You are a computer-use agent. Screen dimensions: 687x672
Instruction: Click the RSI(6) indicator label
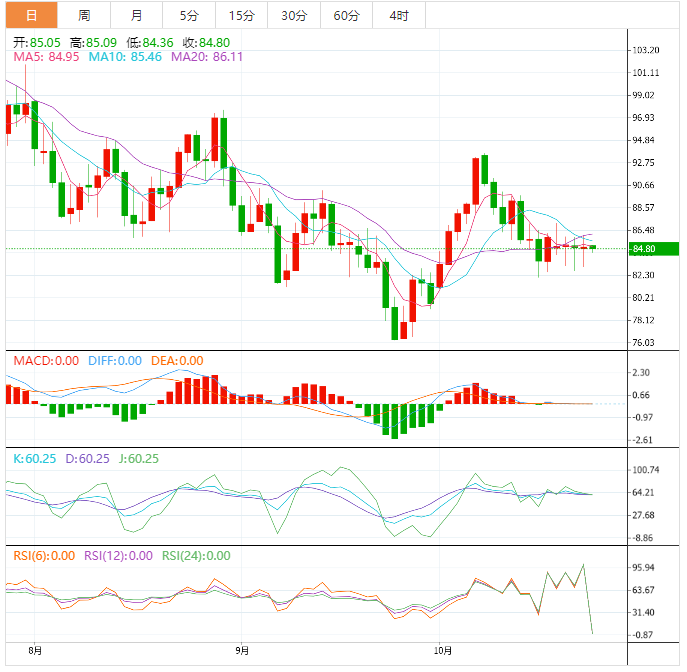point(44,556)
